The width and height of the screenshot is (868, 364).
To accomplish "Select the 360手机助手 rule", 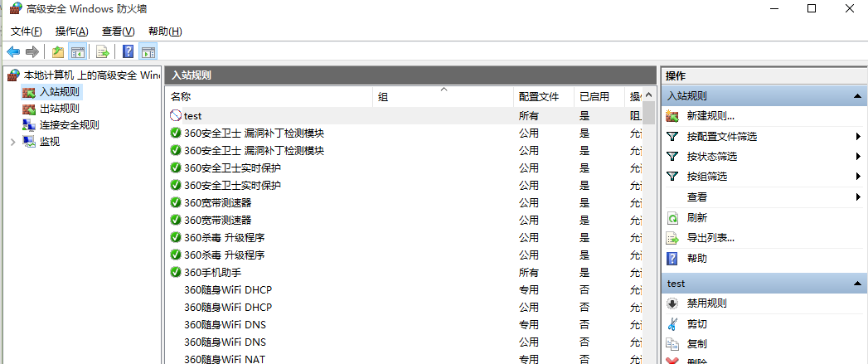I will click(x=404, y=272).
